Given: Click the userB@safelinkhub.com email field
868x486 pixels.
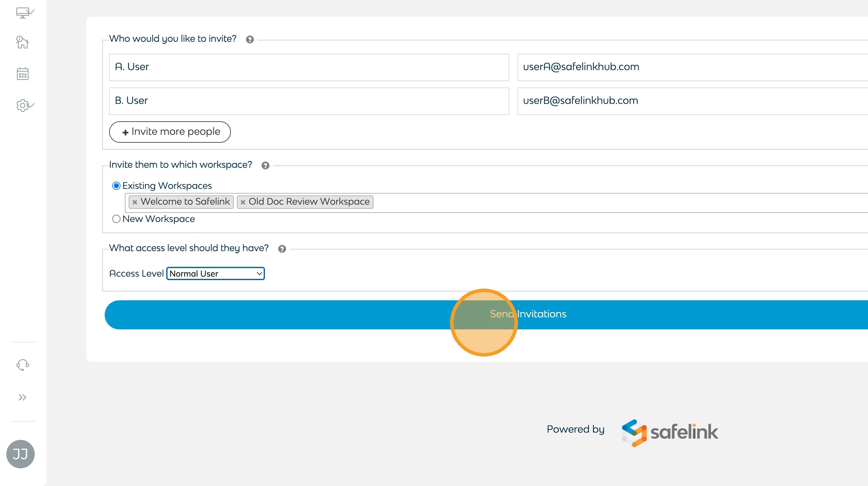Looking at the screenshot, I should point(691,101).
